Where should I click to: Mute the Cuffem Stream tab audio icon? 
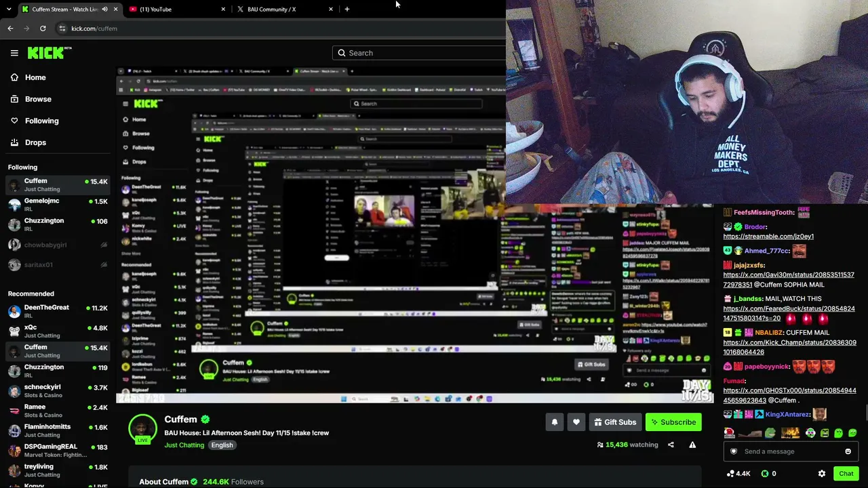tap(104, 9)
